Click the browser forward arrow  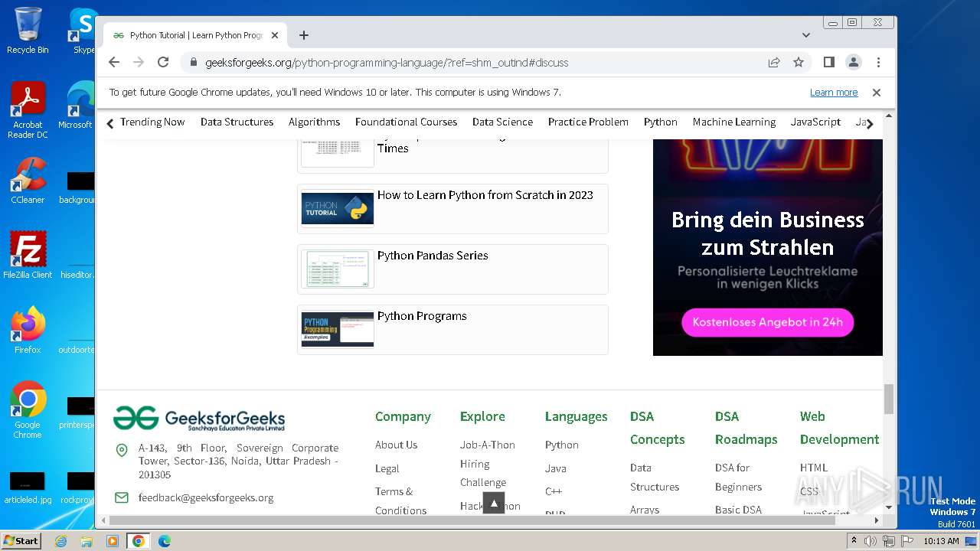139,62
